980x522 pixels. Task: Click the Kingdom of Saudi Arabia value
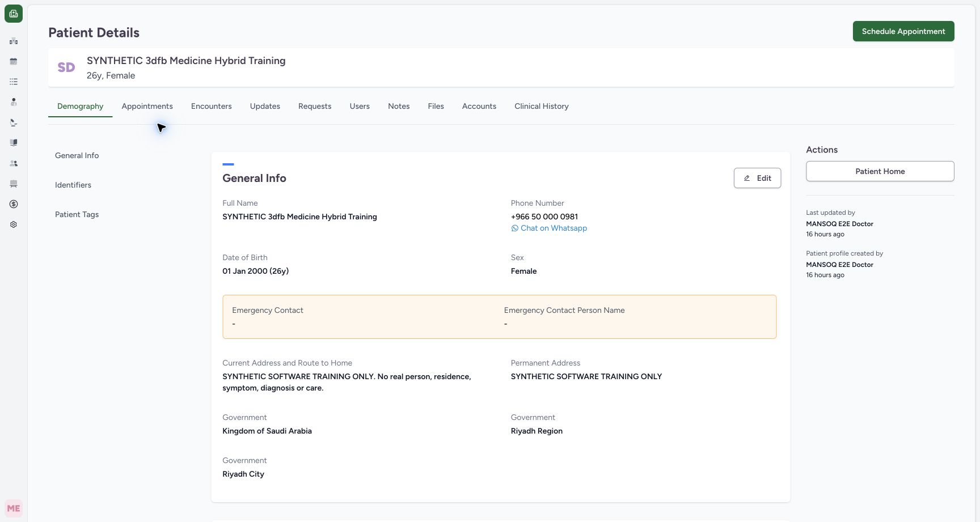click(x=267, y=431)
